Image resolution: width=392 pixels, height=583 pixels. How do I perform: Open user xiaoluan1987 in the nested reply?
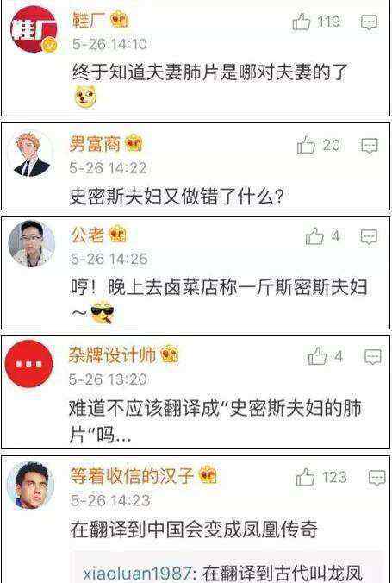[136, 573]
